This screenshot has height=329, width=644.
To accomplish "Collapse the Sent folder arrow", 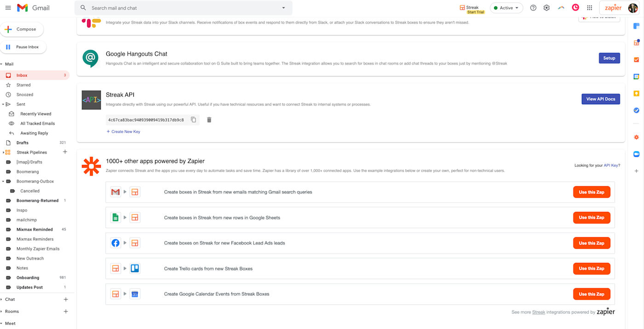I will pos(3,104).
